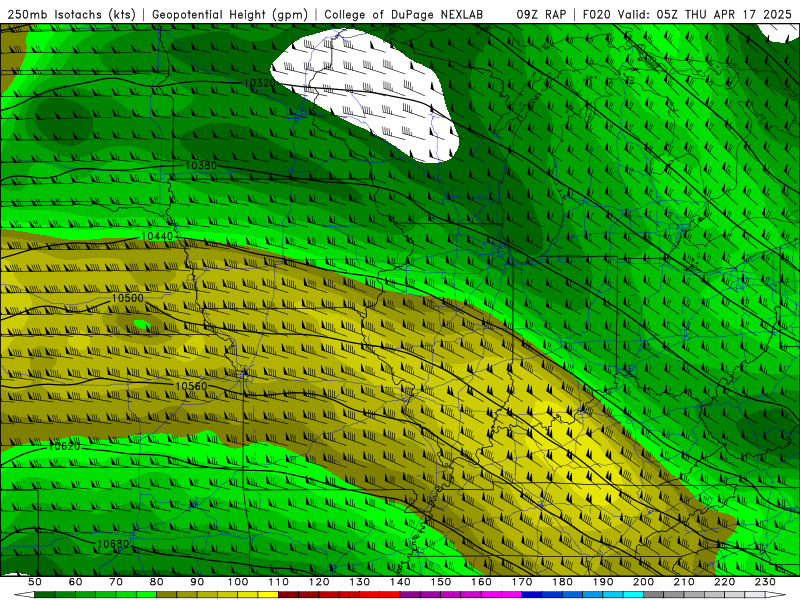Click the 200 knot legend label
This screenshot has width=800, height=600.
pyautogui.click(x=643, y=582)
